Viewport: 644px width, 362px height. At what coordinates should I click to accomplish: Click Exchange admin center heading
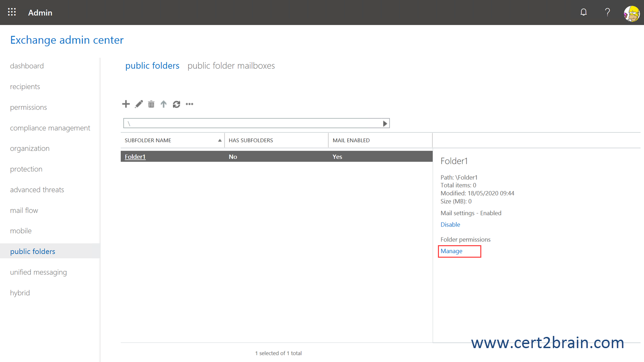67,40
